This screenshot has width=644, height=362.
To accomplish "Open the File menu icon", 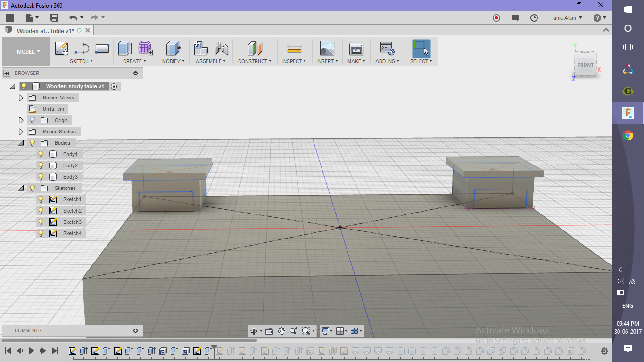I will click(x=30, y=18).
